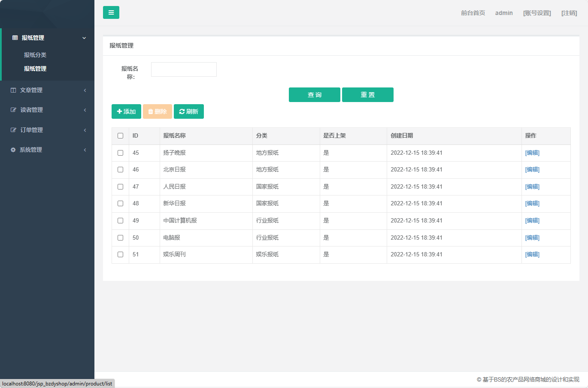This screenshot has width=588, height=388.
Task: Select 报纸管理 in the sidebar submenu
Action: pos(34,69)
